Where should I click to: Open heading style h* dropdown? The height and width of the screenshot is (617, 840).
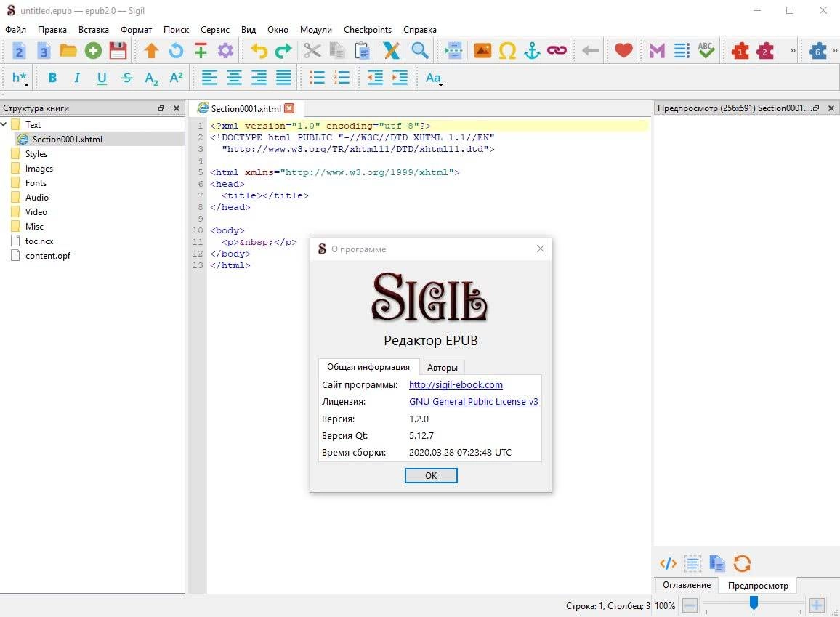tap(20, 78)
